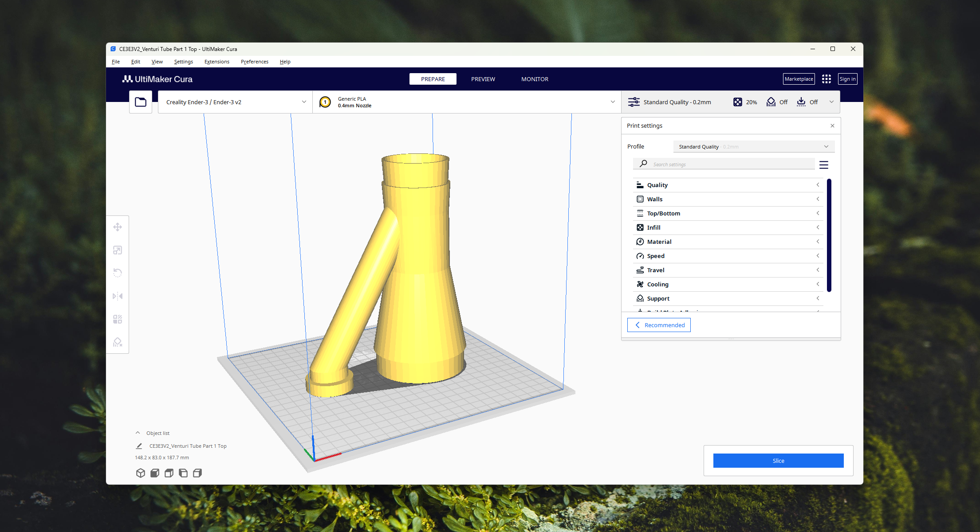Click the adhesion Off icon in summary bar
This screenshot has width=980, height=532.
(801, 102)
